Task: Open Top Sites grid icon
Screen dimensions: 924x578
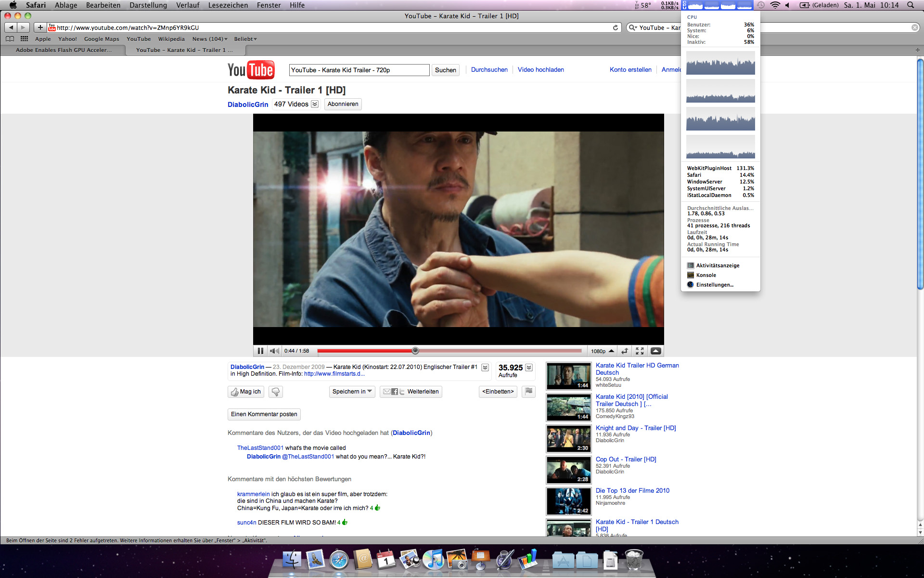Action: point(24,39)
